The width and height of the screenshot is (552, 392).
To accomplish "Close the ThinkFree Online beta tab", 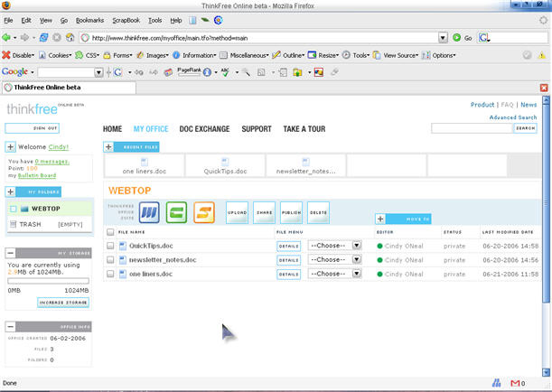I will click(x=544, y=88).
